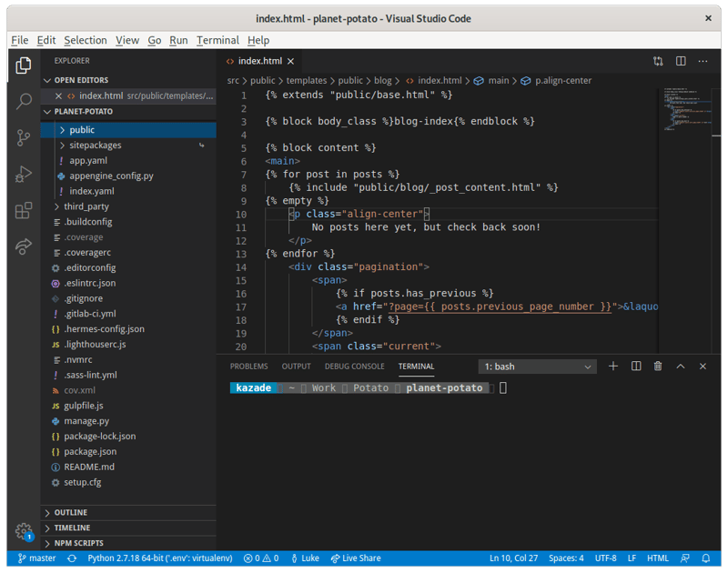
Task: Switch to the Debug Console tab
Action: coord(354,367)
